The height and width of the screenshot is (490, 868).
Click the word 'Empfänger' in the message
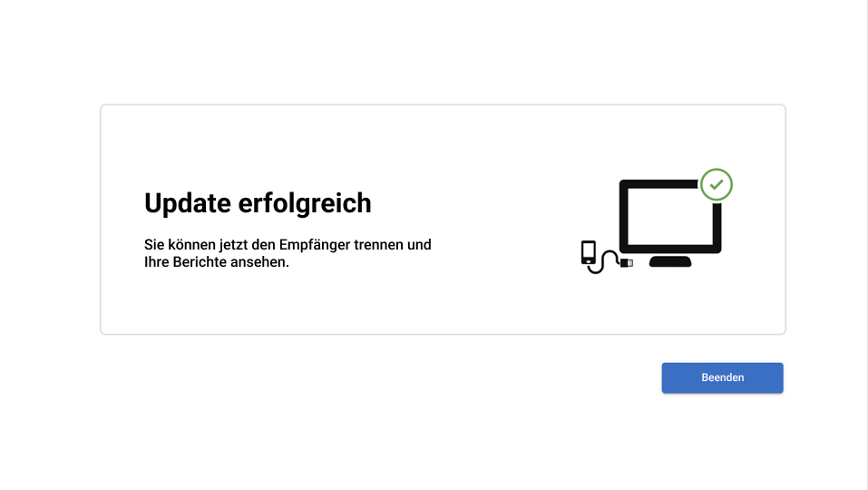click(315, 245)
